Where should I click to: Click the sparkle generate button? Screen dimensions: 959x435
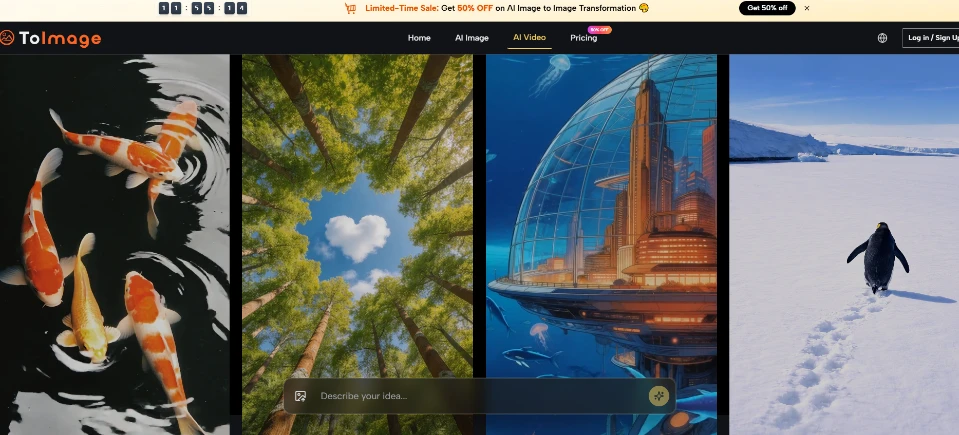[659, 396]
